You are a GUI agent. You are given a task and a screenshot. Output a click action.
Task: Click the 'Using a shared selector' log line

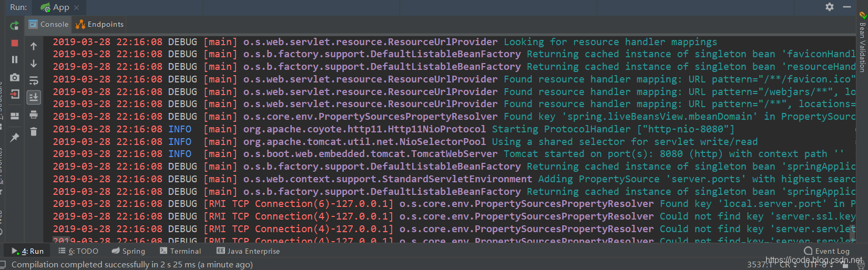point(405,141)
